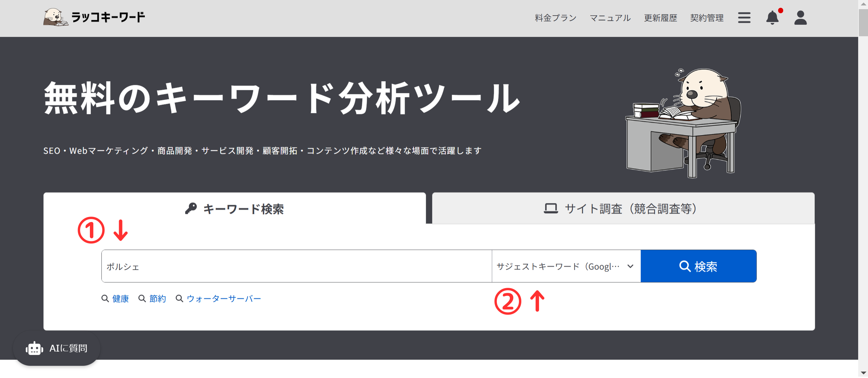Screen dimensions: 868x378
Task: Open 更新履歴 page link
Action: 660,18
